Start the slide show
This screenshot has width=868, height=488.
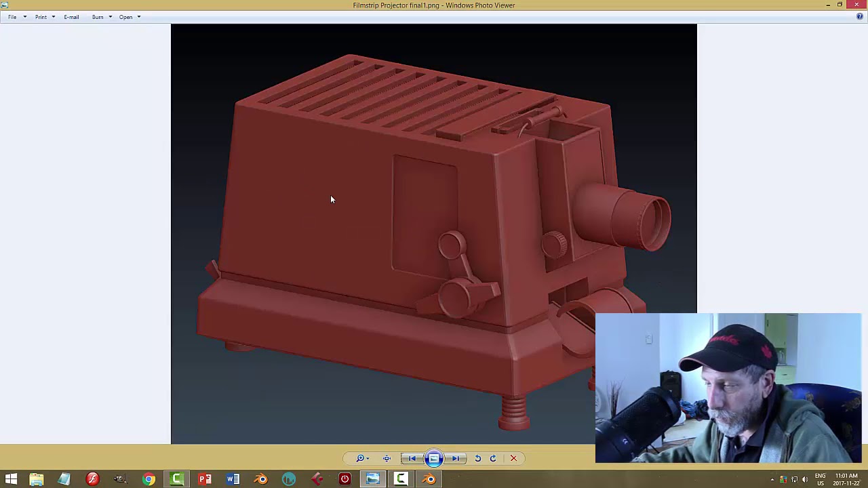pyautogui.click(x=434, y=459)
